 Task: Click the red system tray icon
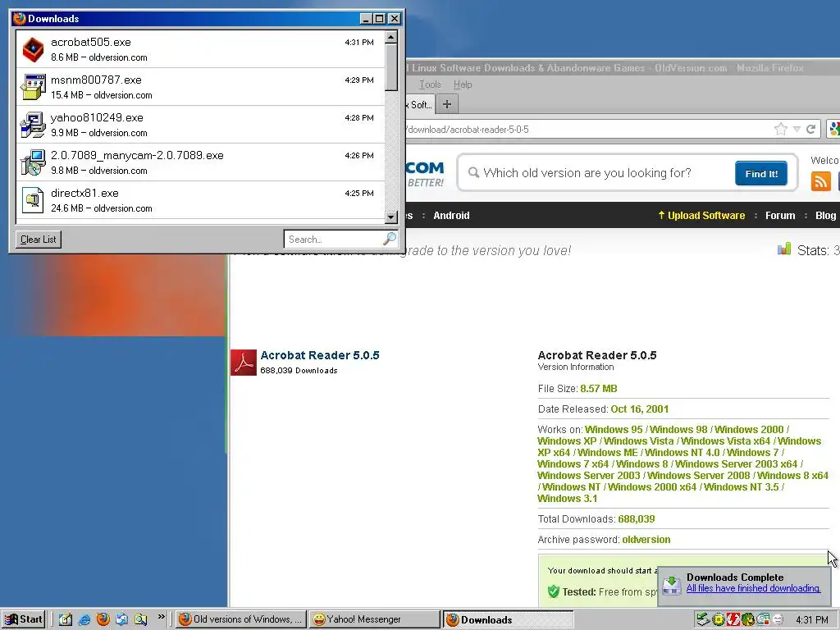point(733,620)
